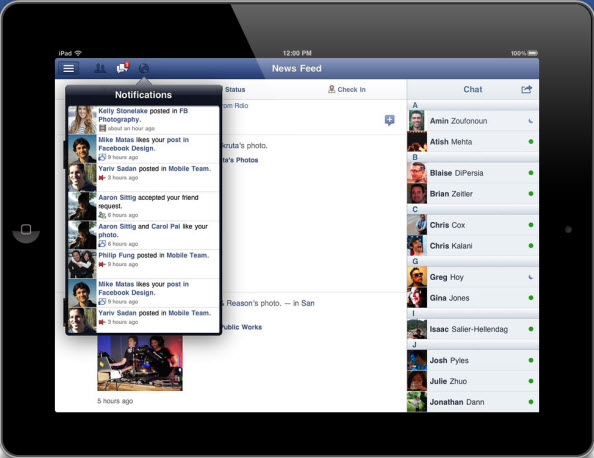This screenshot has height=458, width=594.
Task: Open chat with Gina Jones
Action: 473,298
